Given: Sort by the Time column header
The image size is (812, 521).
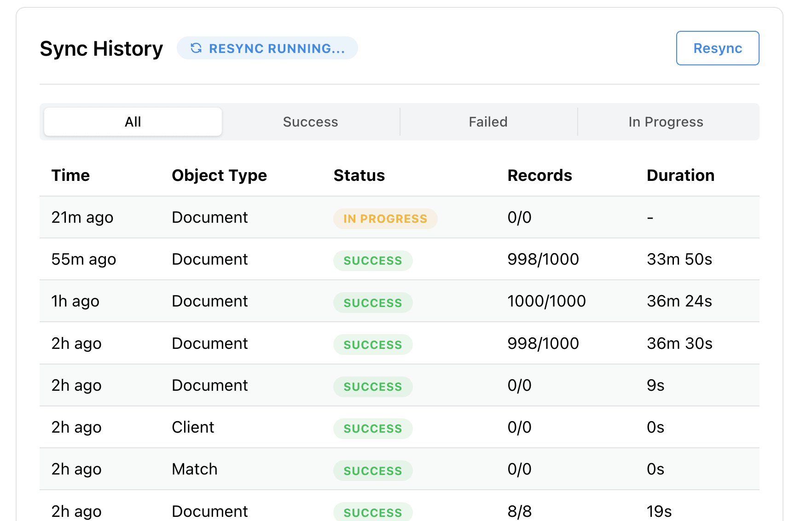Looking at the screenshot, I should [70, 175].
